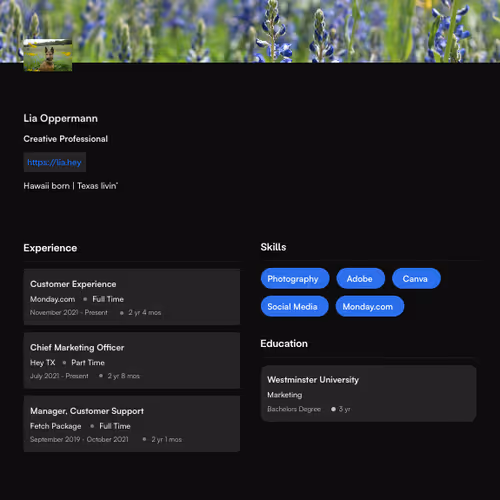Open the https://lia.hey link
The image size is (500, 500).
click(x=55, y=162)
